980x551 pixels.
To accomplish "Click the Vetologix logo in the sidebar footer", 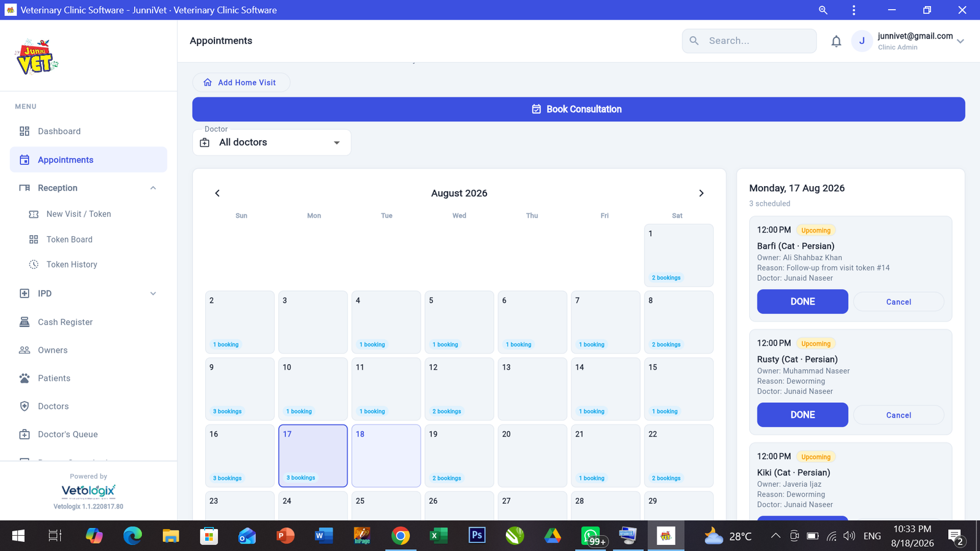I will [88, 492].
